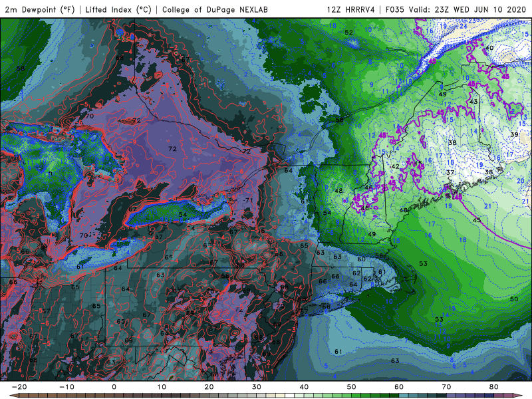Click the black '71' dewpoint value on the map
The width and height of the screenshot is (532, 399).
click(249, 200)
